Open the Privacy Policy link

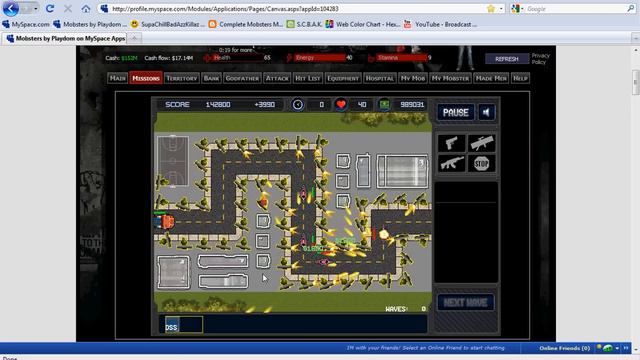point(540,59)
